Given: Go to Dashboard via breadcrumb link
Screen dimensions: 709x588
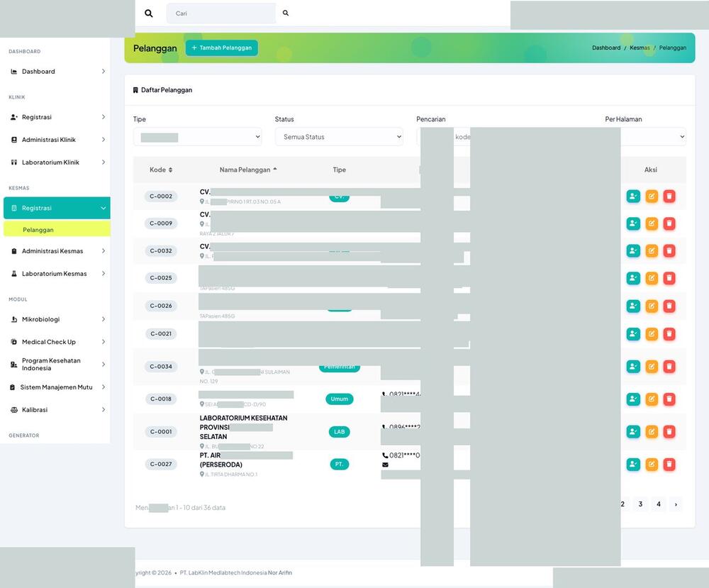Looking at the screenshot, I should click(x=606, y=48).
